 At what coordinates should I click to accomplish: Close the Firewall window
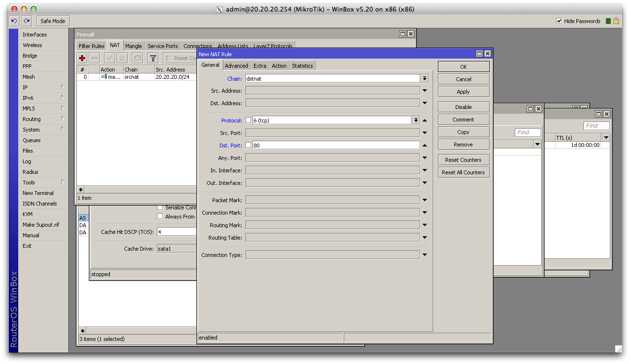(411, 34)
